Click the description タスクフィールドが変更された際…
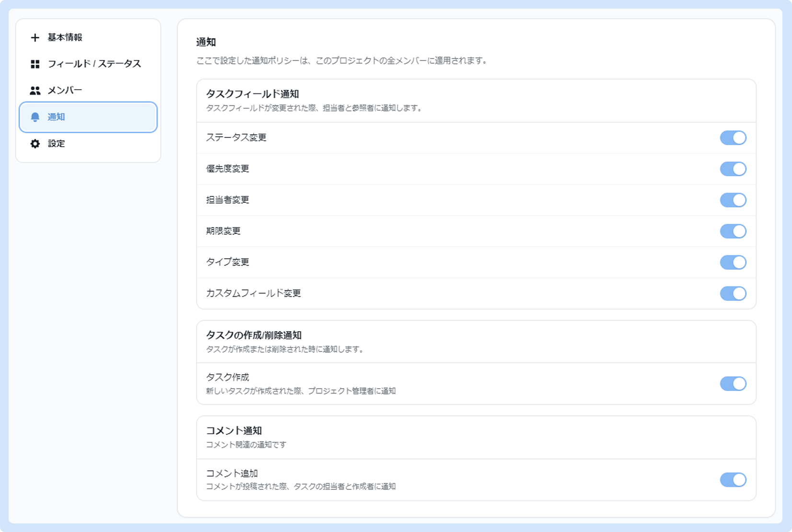Image resolution: width=792 pixels, height=532 pixels. pyautogui.click(x=315, y=108)
